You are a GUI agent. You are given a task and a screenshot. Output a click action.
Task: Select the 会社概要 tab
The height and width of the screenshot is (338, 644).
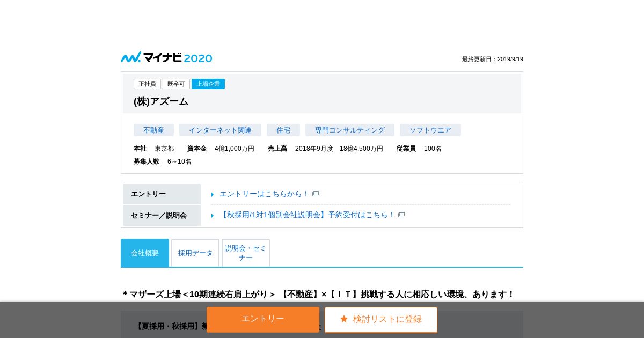tap(145, 253)
